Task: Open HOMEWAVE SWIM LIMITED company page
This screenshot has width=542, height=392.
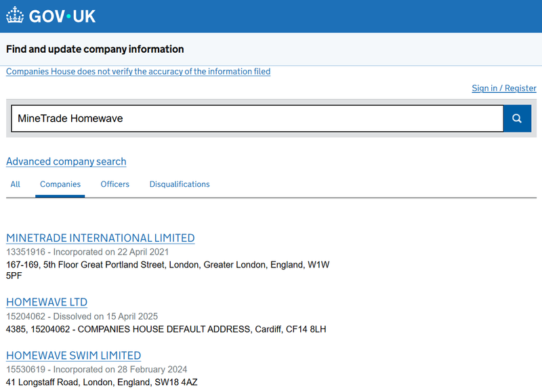Action: [x=73, y=355]
